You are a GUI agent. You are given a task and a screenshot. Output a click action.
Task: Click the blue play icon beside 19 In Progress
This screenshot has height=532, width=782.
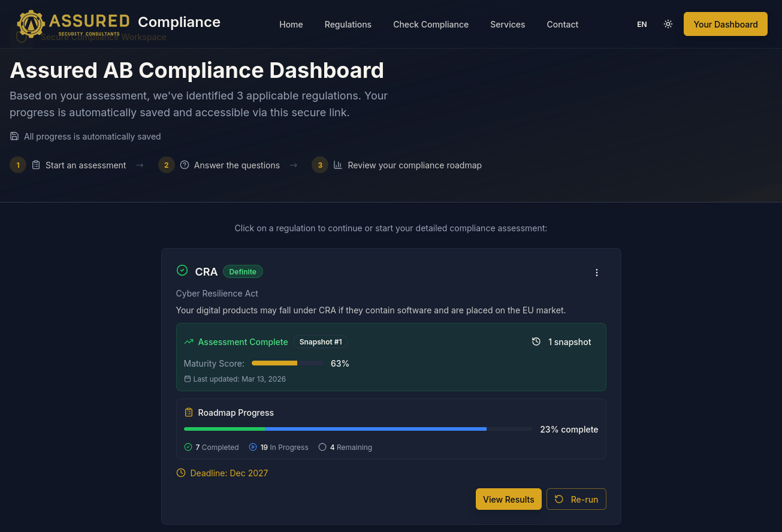coord(253,447)
